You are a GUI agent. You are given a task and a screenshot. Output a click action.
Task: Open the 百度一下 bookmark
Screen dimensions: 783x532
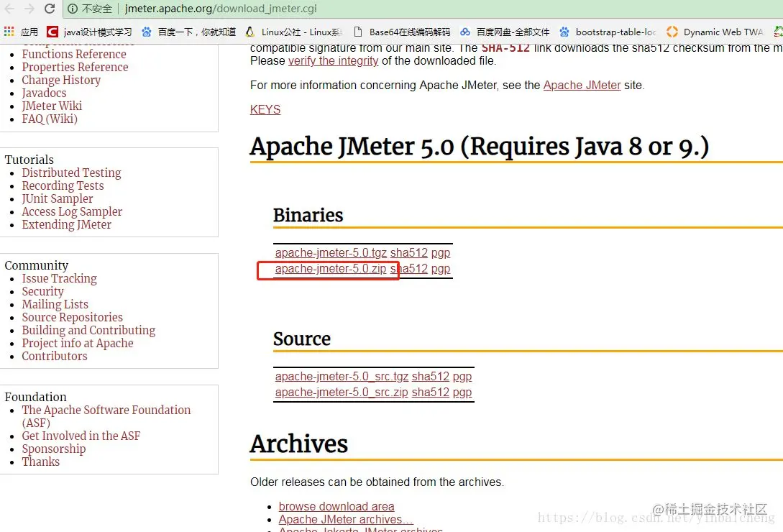point(189,32)
